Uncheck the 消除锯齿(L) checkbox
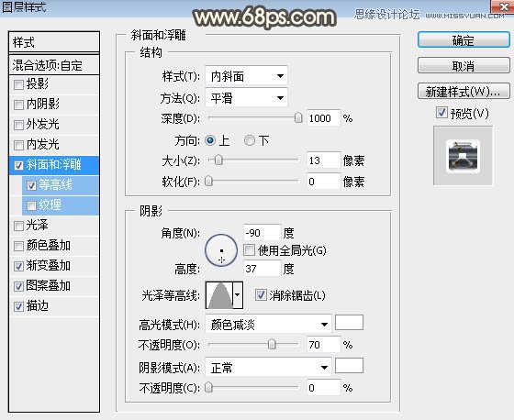Image resolution: width=514 pixels, height=420 pixels. [261, 295]
